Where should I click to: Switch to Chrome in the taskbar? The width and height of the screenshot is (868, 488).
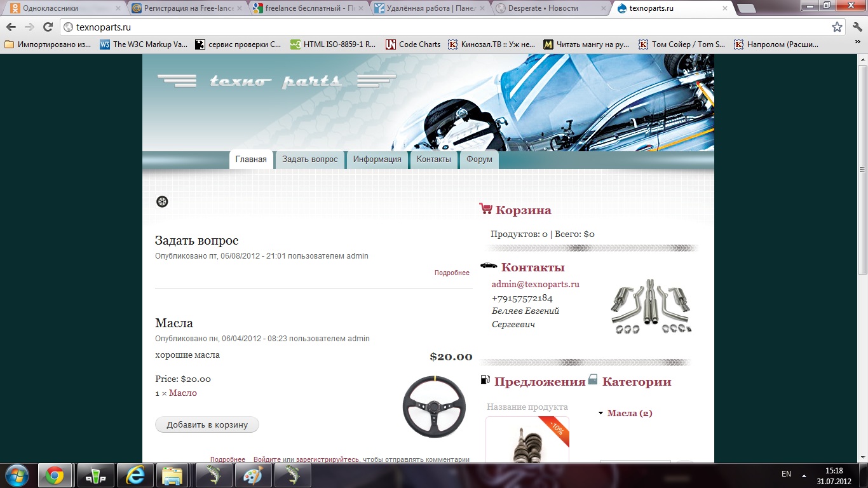tap(55, 475)
